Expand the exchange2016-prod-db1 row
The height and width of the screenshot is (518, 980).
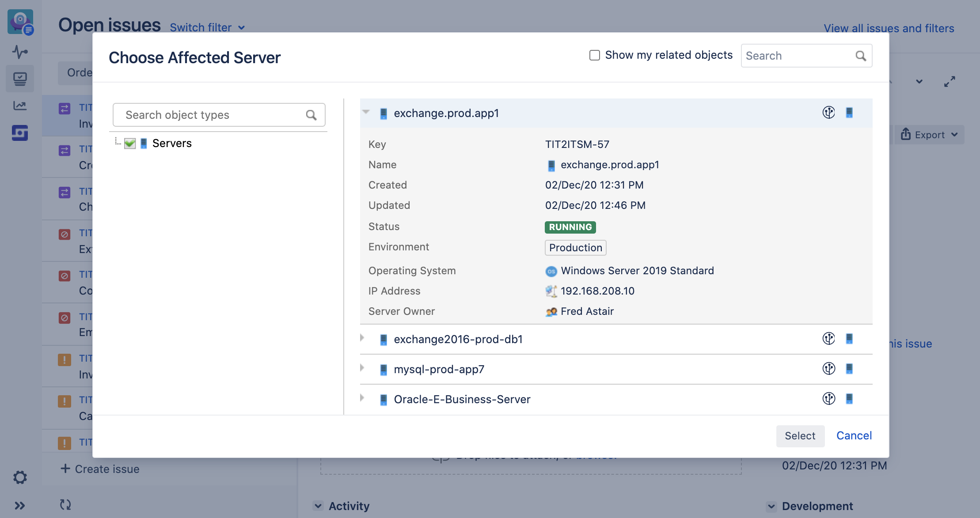coord(362,338)
